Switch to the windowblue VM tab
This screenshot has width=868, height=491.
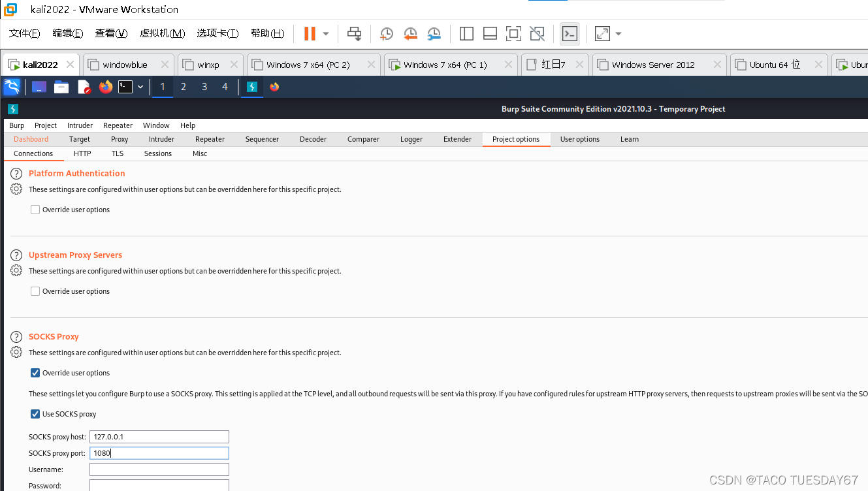pos(129,65)
